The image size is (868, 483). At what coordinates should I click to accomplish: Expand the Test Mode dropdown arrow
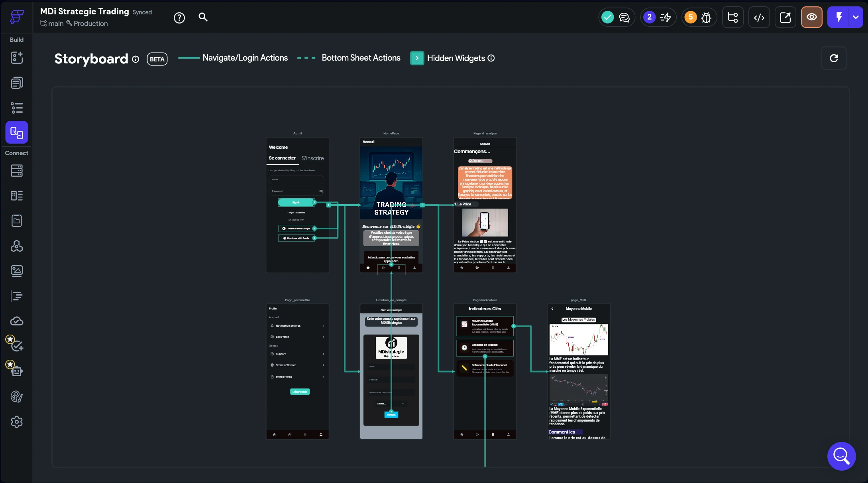[856, 17]
